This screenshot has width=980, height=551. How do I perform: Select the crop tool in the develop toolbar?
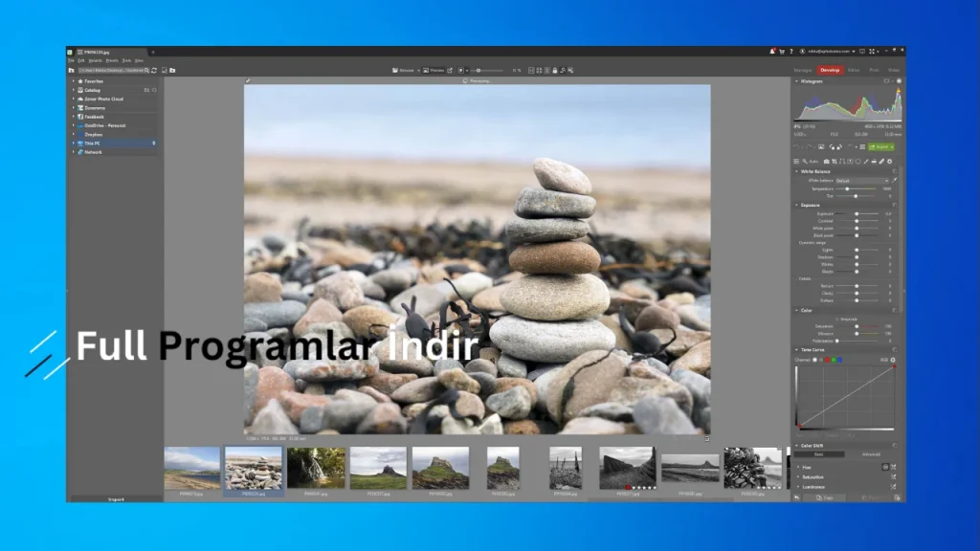click(x=835, y=161)
